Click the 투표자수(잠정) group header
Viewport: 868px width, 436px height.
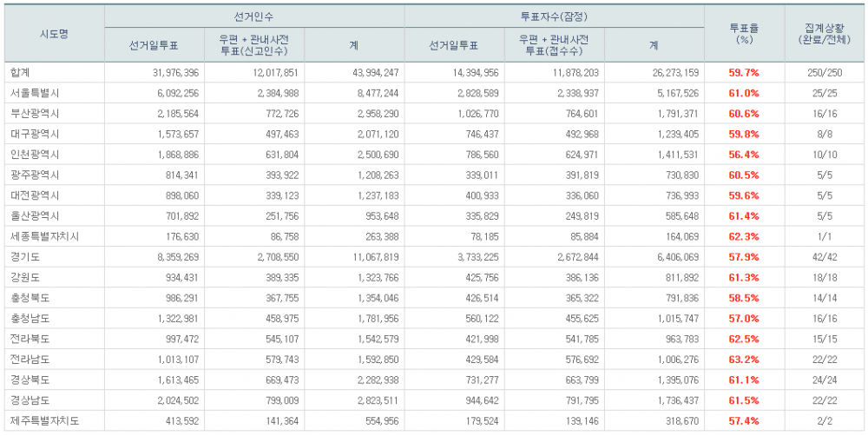555,17
